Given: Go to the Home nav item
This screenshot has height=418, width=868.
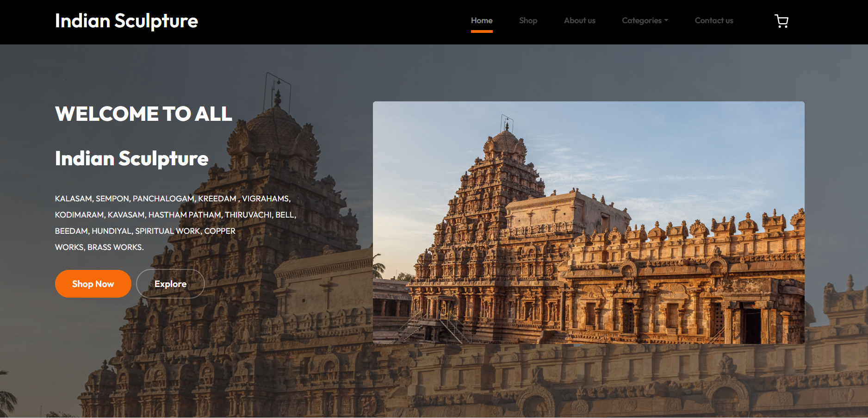Looking at the screenshot, I should coord(481,20).
